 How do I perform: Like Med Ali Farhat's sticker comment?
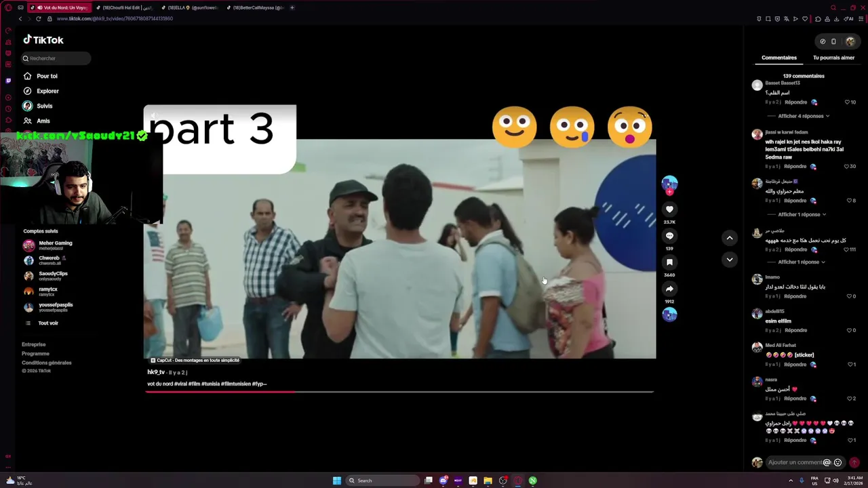pyautogui.click(x=850, y=365)
